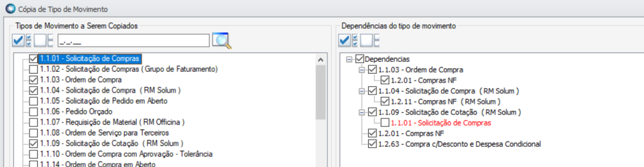Select 1.1.08 Ordem de Serviço para Terceiros

(98, 133)
